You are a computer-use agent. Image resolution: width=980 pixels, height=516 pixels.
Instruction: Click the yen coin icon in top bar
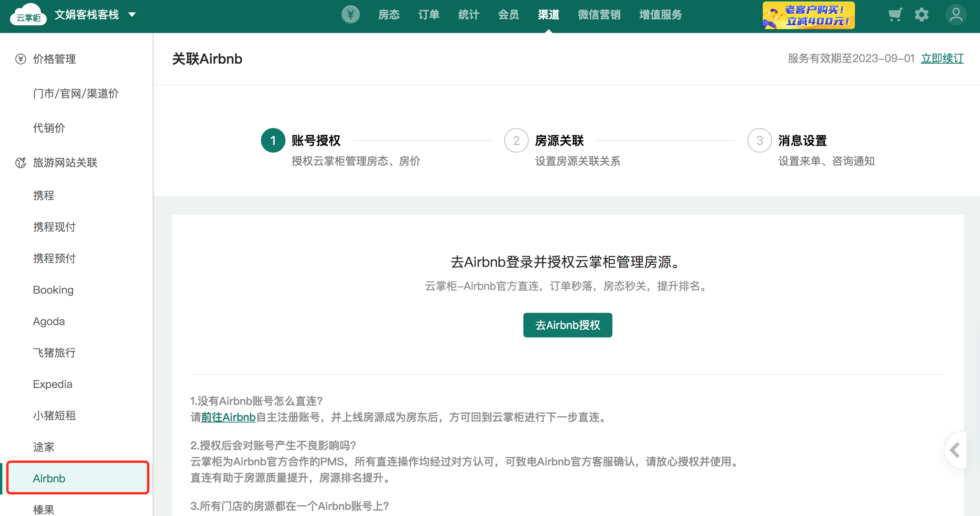coord(350,15)
